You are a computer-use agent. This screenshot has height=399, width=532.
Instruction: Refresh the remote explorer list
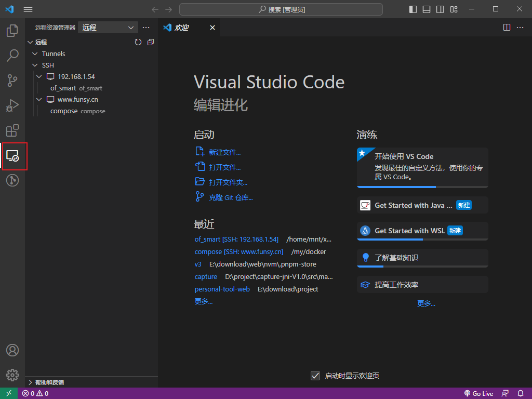(138, 42)
